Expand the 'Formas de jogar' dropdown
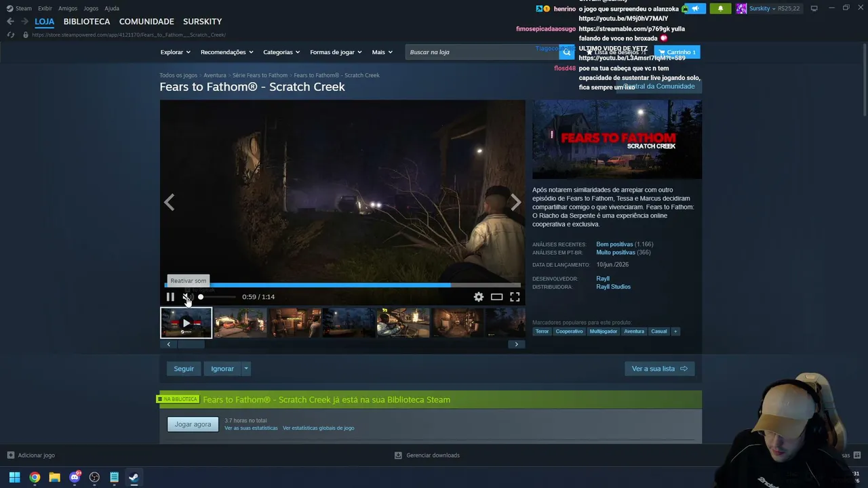This screenshot has width=868, height=488. (x=336, y=52)
